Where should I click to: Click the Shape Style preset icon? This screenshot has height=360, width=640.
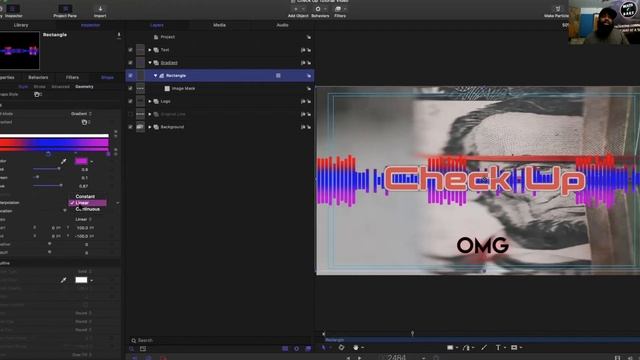click(37, 94)
